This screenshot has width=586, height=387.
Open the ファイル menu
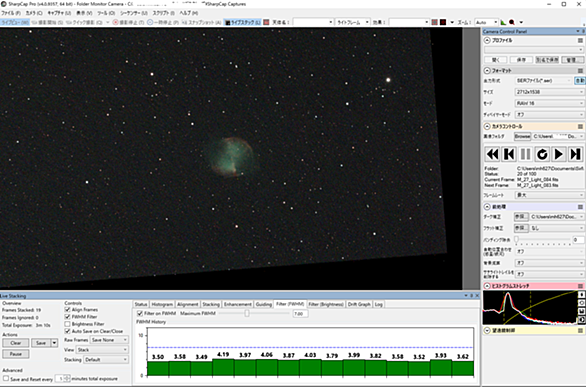(x=11, y=13)
